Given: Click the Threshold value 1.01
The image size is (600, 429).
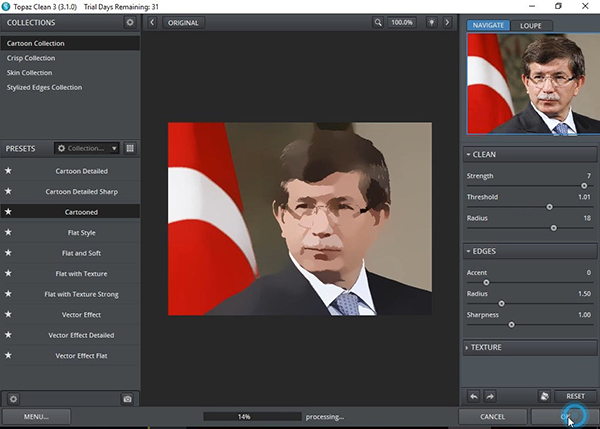Looking at the screenshot, I should coord(584,197).
